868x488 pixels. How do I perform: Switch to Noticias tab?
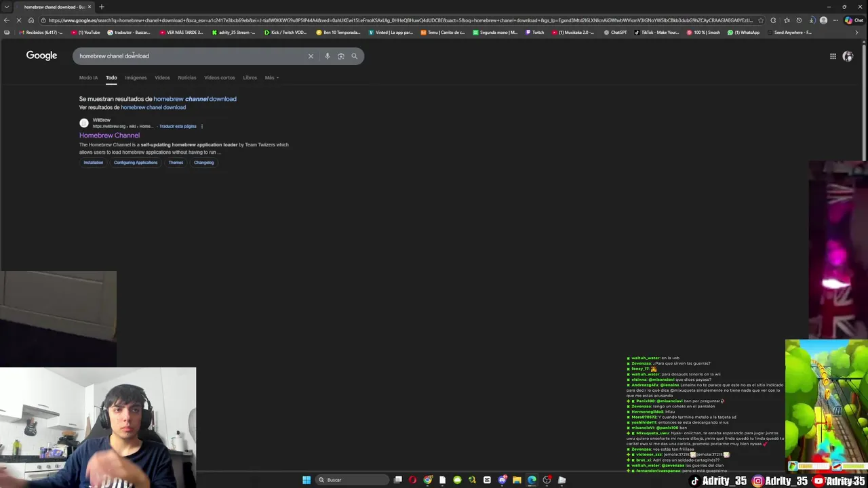tap(187, 77)
